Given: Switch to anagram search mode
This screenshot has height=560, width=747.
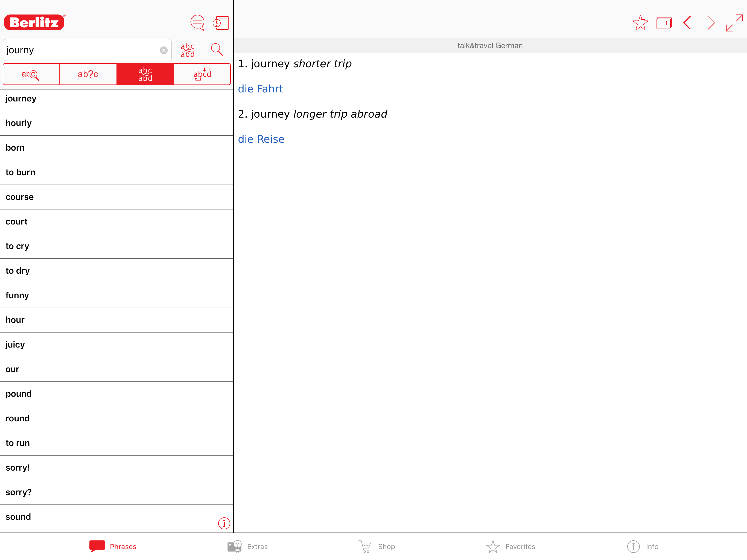Looking at the screenshot, I should (202, 74).
